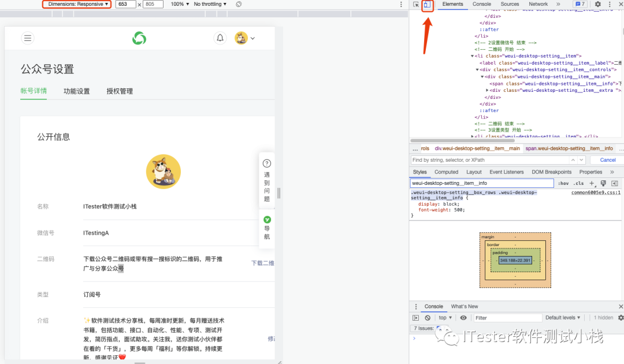Switch to the Sources tab
Viewport: 624px width, 364px height.
[x=510, y=4]
